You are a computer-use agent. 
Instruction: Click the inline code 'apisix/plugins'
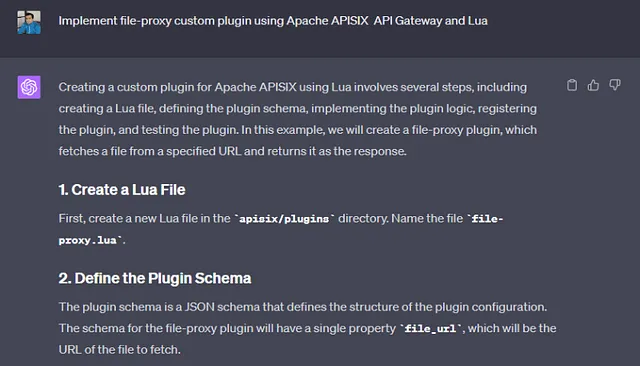point(284,219)
